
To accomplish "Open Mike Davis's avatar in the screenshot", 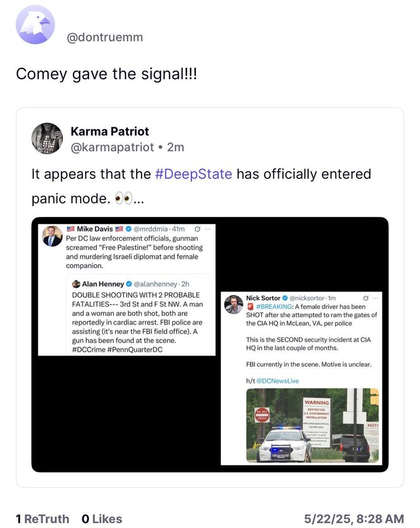I will click(52, 236).
